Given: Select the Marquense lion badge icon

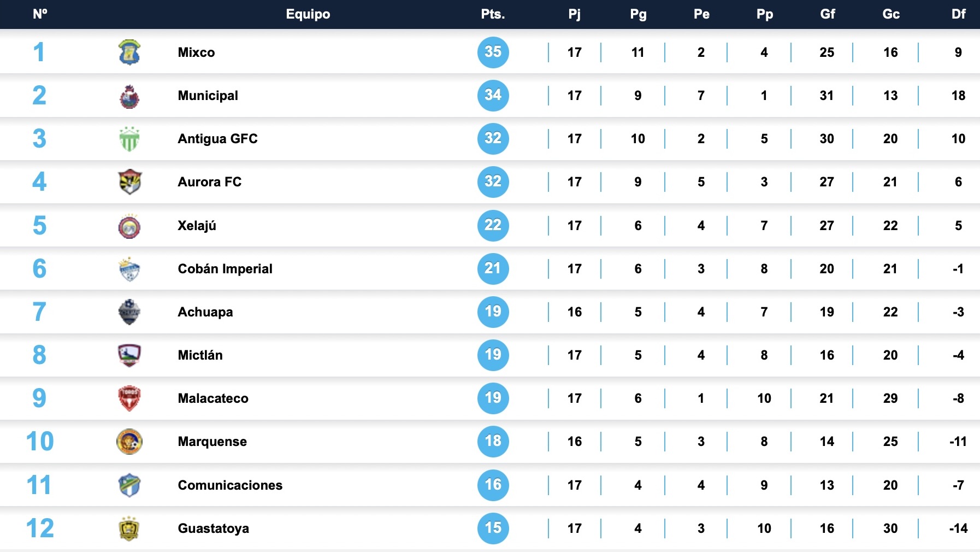Looking at the screenshot, I should coord(129,442).
